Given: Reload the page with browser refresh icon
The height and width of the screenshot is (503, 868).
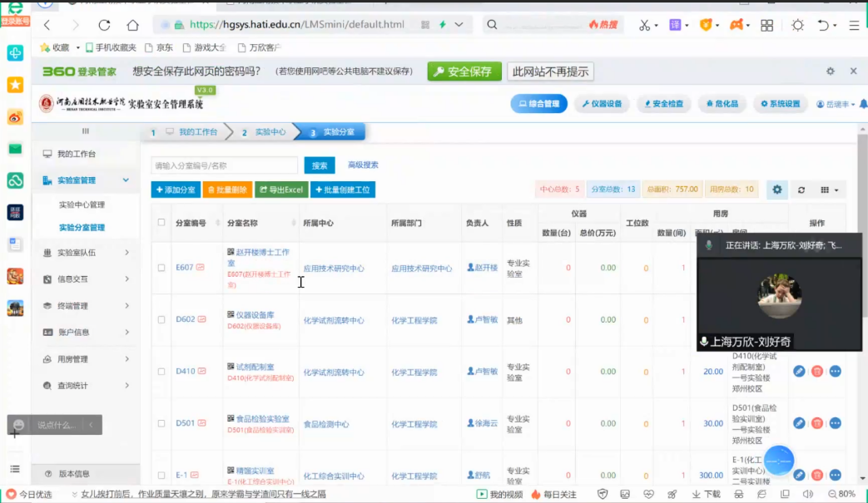Looking at the screenshot, I should (104, 26).
